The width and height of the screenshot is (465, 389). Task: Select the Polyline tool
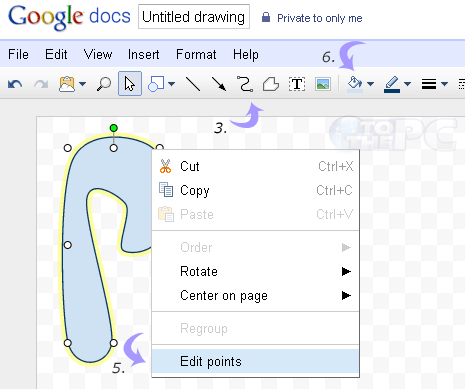coord(271,84)
